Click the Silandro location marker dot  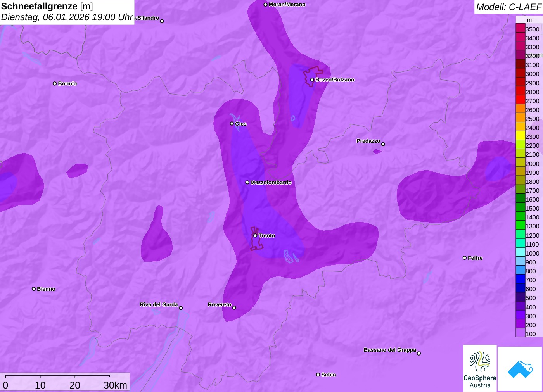coord(162,21)
